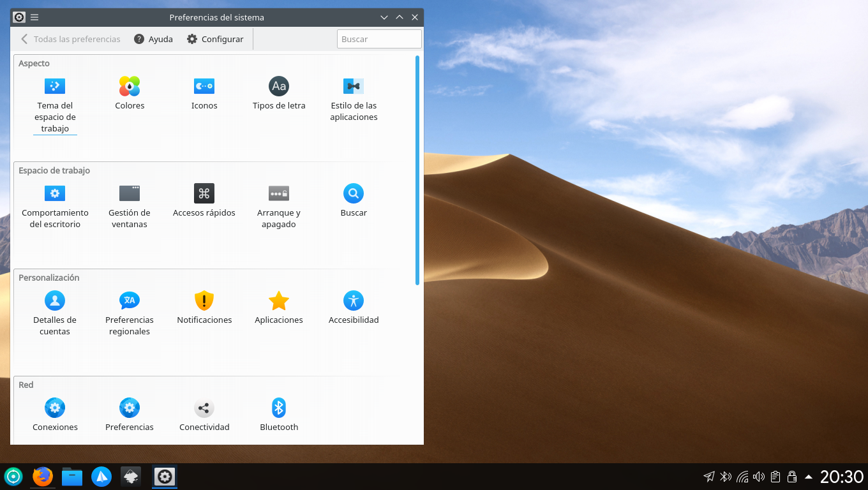This screenshot has height=490, width=868.
Task: Open network Preferencias under Red
Action: point(130,415)
